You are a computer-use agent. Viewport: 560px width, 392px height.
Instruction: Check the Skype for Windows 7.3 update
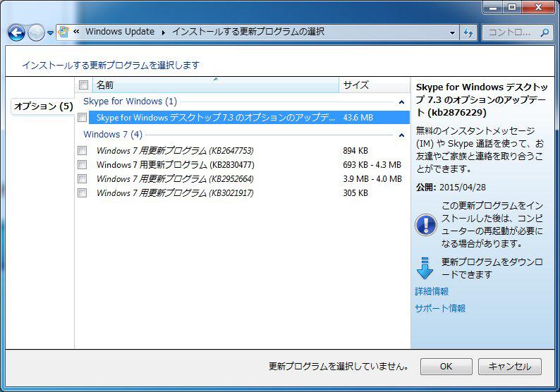[82, 118]
